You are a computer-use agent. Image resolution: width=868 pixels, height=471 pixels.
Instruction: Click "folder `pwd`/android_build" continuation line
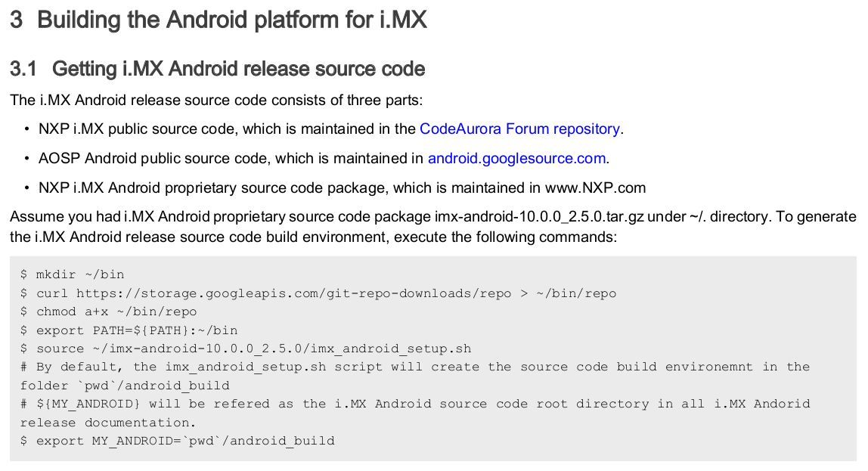click(125, 386)
